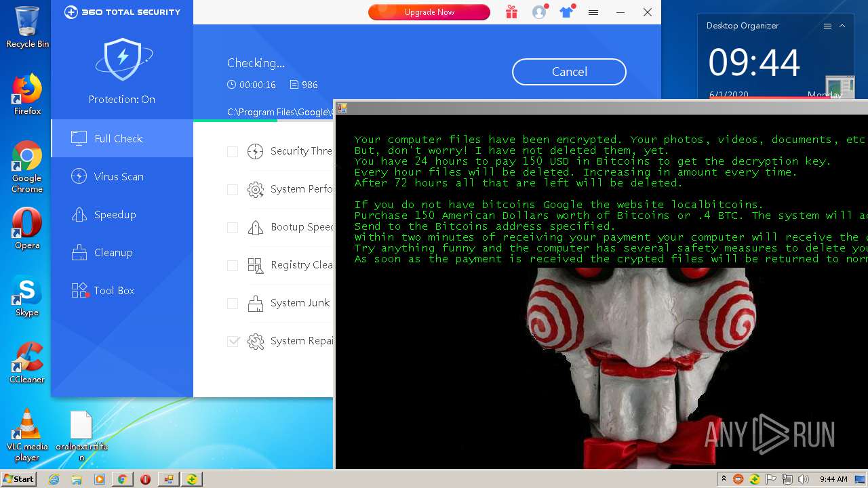Open Windows Media Player from taskbar
The height and width of the screenshot is (488, 868).
tap(100, 479)
